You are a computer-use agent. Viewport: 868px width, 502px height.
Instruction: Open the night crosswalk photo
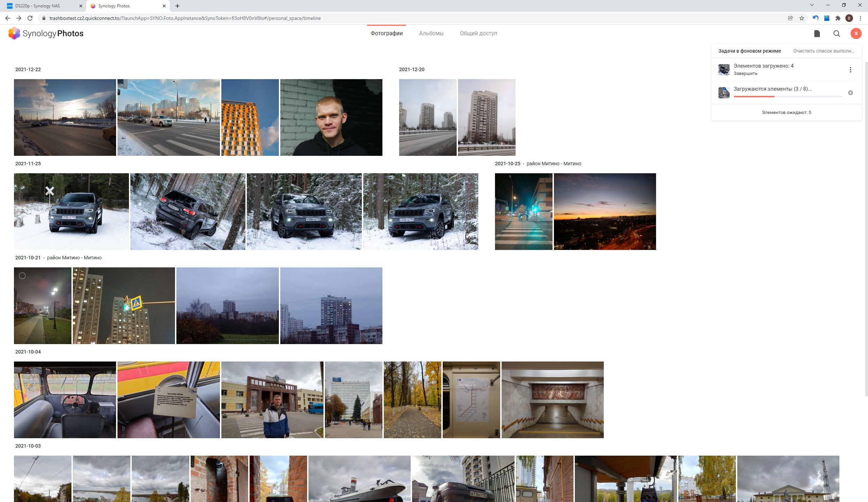coord(524,212)
